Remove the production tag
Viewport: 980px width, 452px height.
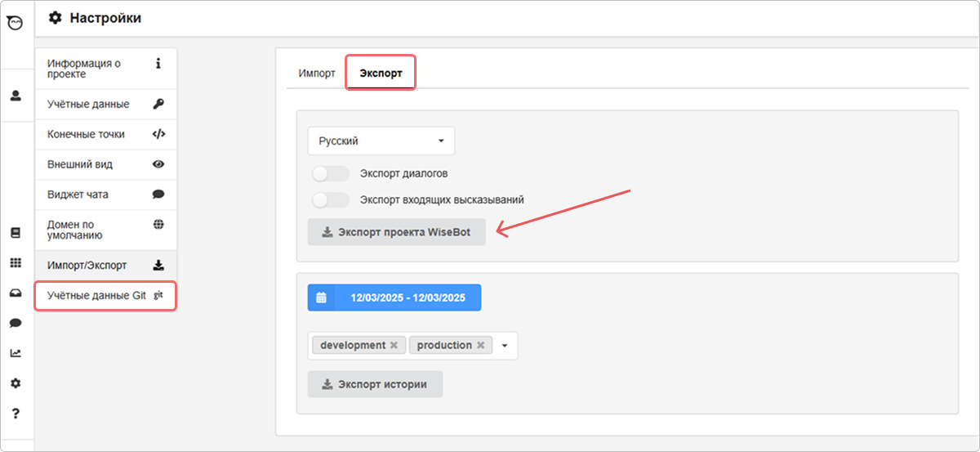pos(481,346)
